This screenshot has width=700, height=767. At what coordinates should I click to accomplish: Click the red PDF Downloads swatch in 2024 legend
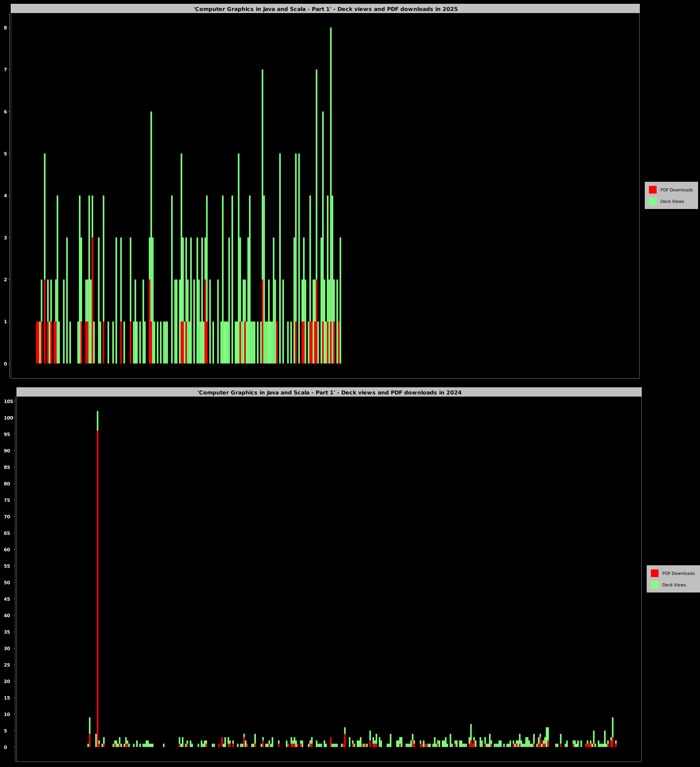[x=654, y=573]
